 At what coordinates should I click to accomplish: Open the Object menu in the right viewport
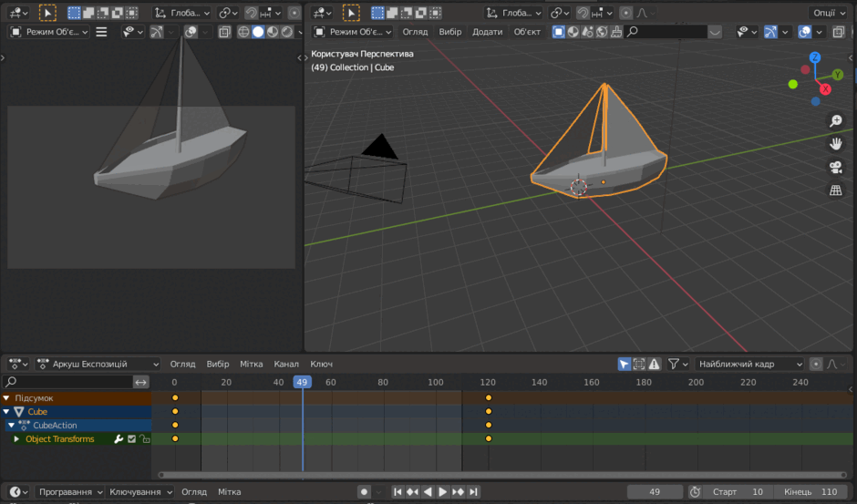coord(527,32)
